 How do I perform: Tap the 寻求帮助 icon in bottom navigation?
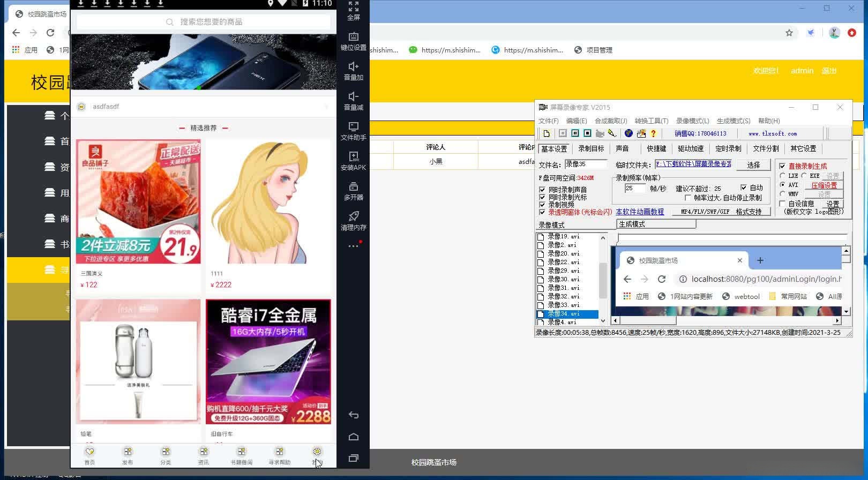280,452
